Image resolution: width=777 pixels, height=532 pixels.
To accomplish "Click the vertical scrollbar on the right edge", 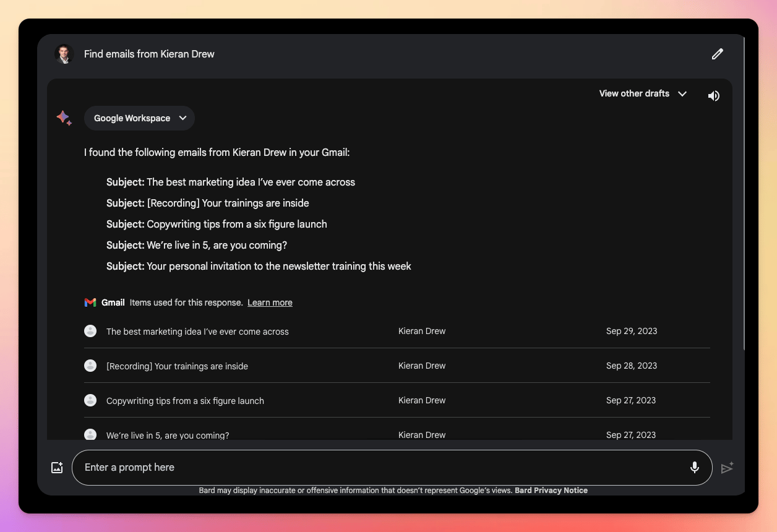I will pyautogui.click(x=744, y=195).
